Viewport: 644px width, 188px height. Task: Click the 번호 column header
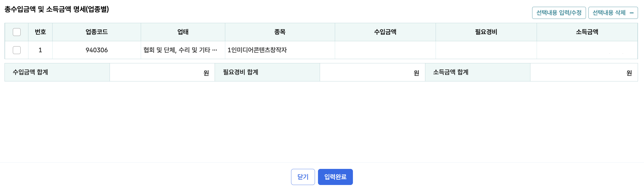(x=40, y=32)
